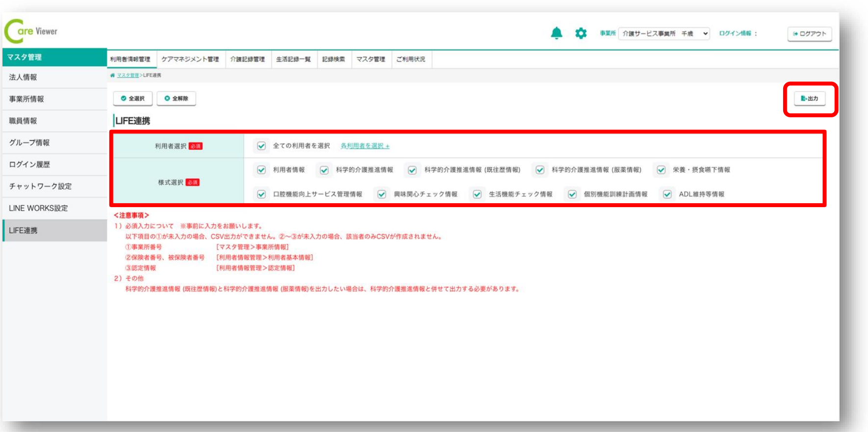Switch to the ケアマネジメント管理 tab
The width and height of the screenshot is (868, 432).
point(190,59)
